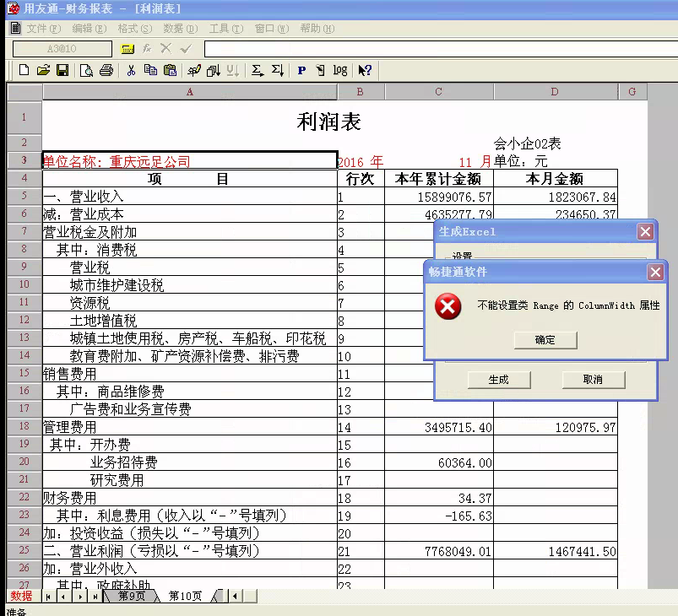The height and width of the screenshot is (616, 678).
Task: Click the Copy icon in toolbar
Action: [x=150, y=70]
